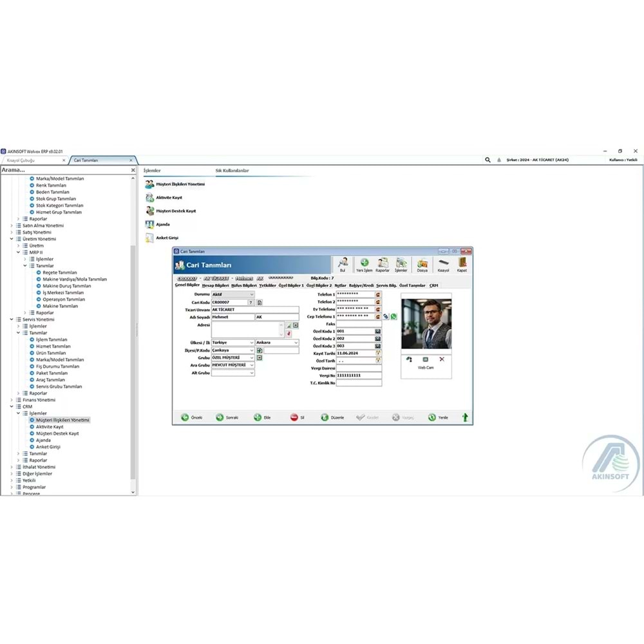Image resolution: width=644 pixels, height=644 pixels.
Task: Open Yeni İşlem from the toolbar
Action: click(x=364, y=263)
